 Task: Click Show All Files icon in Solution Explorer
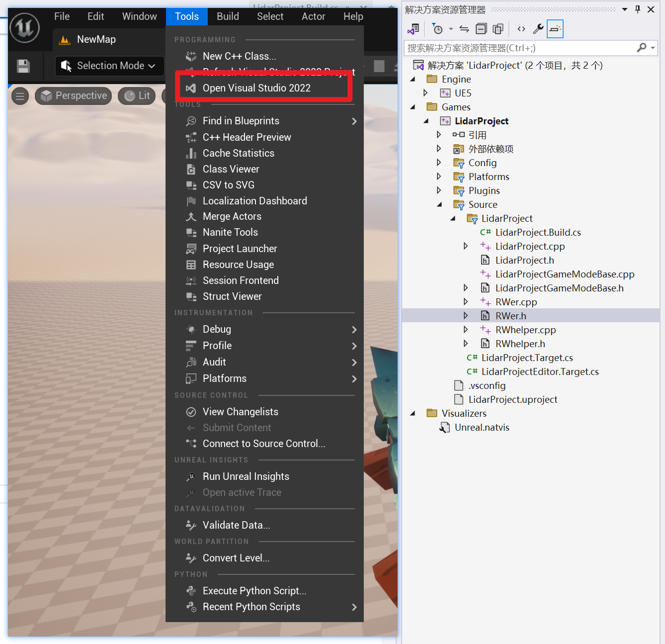(x=498, y=29)
